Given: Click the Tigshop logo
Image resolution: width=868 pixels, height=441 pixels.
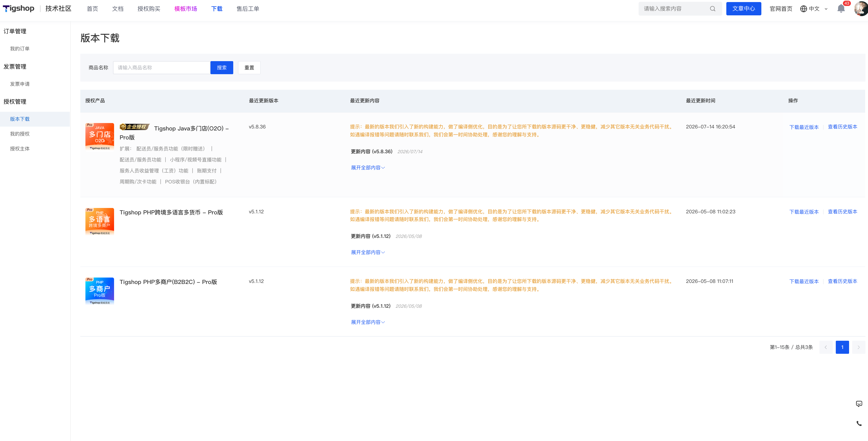Looking at the screenshot, I should [18, 8].
